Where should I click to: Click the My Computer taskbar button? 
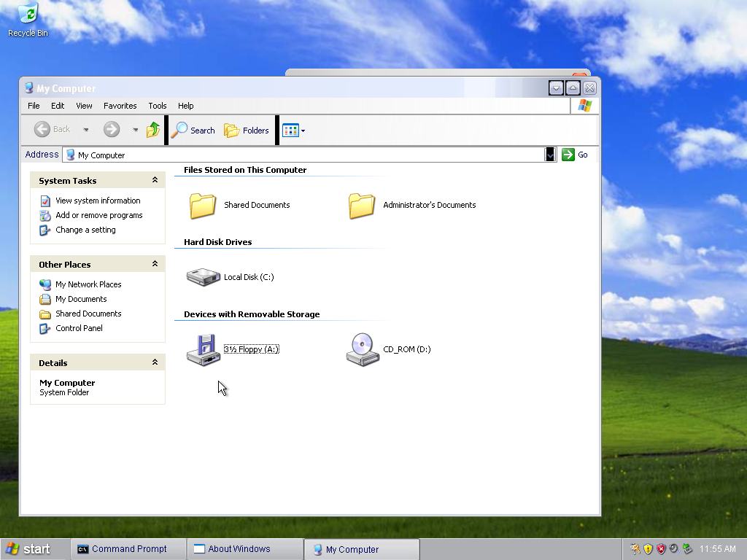point(362,550)
